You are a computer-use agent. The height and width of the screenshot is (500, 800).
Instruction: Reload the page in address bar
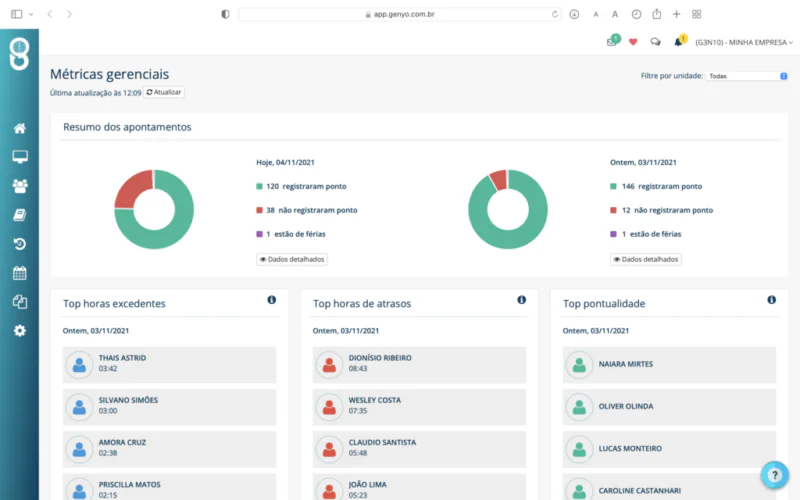(x=555, y=14)
